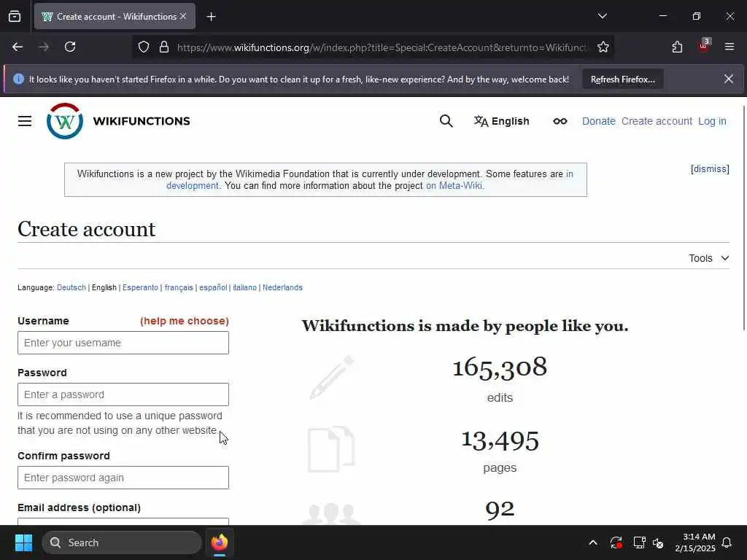Viewport: 747px width, 560px height.
Task: Click the Windows taskbar Search box
Action: (122, 542)
